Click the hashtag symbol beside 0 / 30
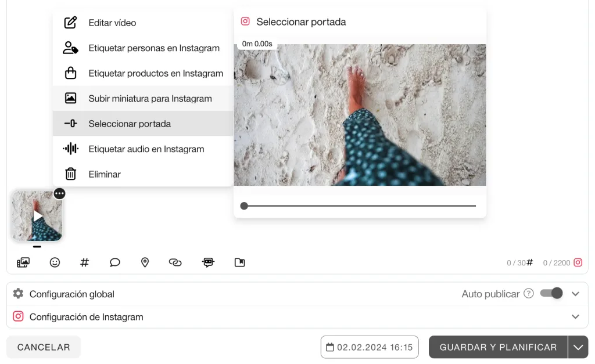This screenshot has width=595, height=364. tap(530, 262)
